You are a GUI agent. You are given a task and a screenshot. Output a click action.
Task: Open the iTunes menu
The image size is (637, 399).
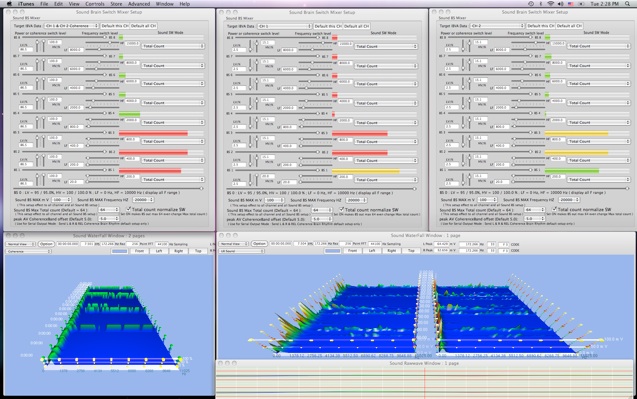click(x=26, y=4)
